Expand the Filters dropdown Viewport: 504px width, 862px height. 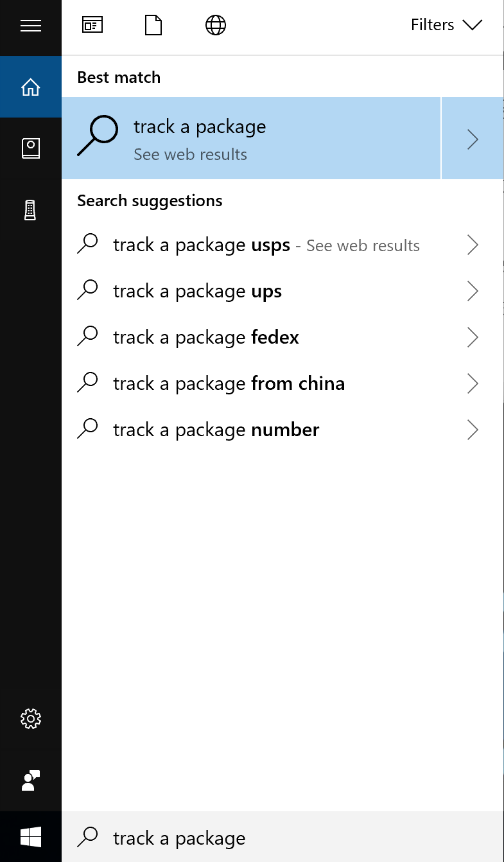pos(446,26)
